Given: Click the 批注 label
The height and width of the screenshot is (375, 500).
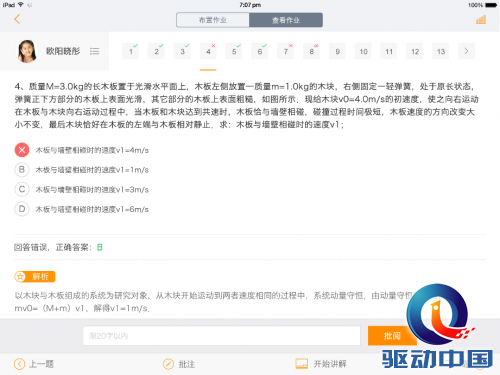Looking at the screenshot, I should pos(187,364).
